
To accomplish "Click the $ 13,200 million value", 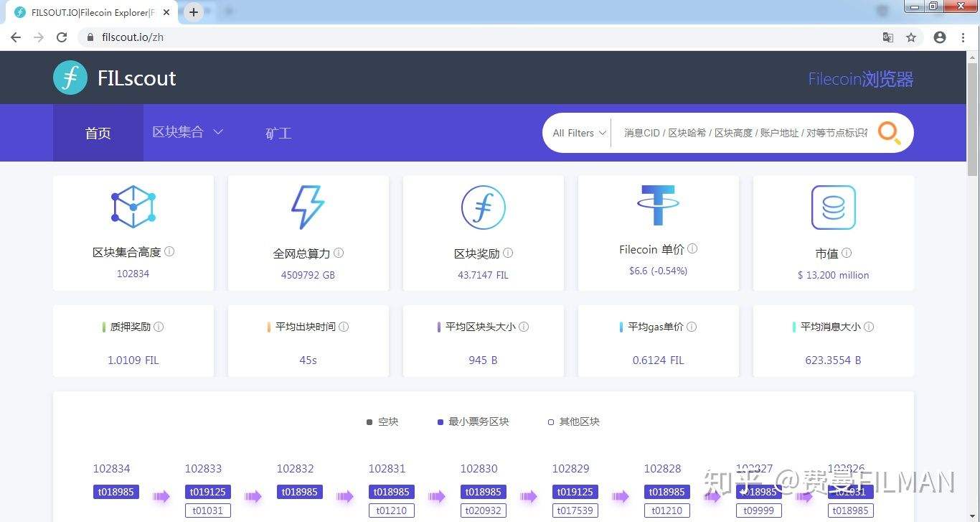I will click(833, 275).
